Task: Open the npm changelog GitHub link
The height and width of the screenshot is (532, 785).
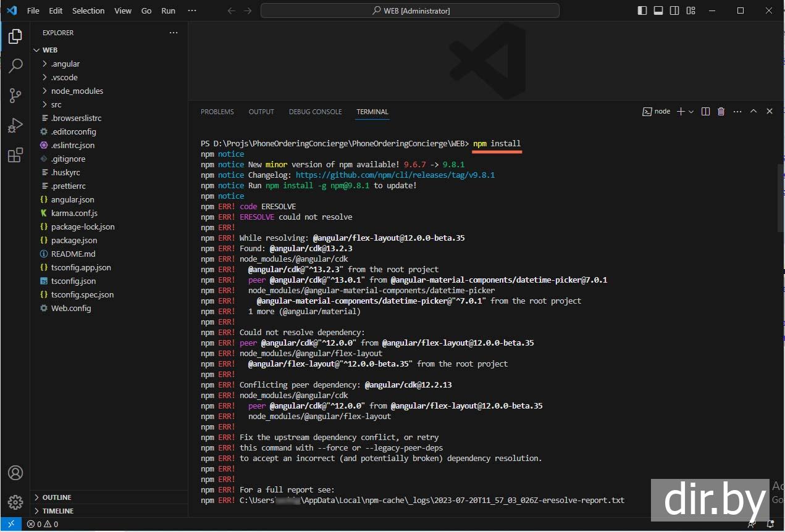Action: click(395, 175)
